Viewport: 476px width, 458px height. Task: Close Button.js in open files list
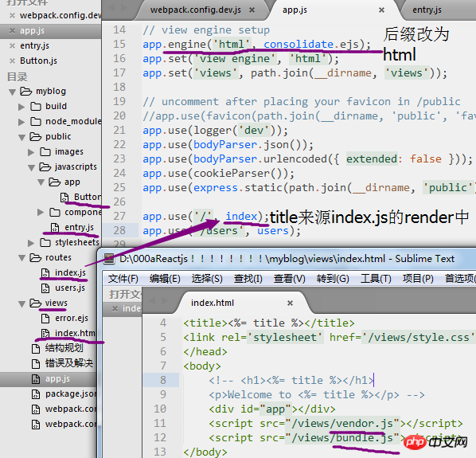click(x=12, y=61)
